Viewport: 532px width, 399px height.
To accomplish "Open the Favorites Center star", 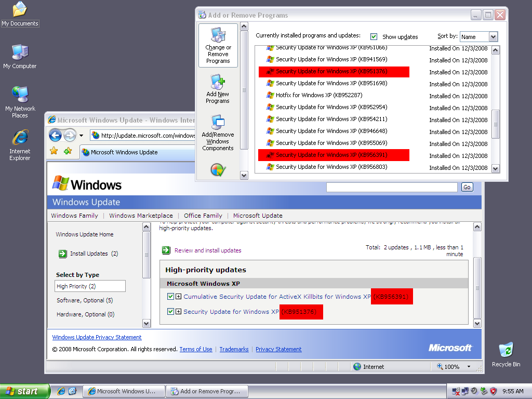I will point(54,151).
